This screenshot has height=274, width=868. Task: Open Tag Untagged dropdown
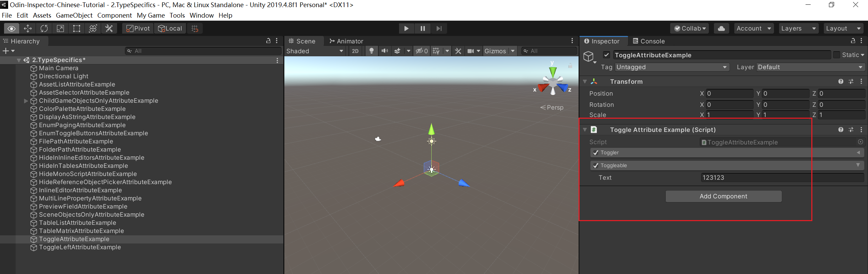click(672, 67)
